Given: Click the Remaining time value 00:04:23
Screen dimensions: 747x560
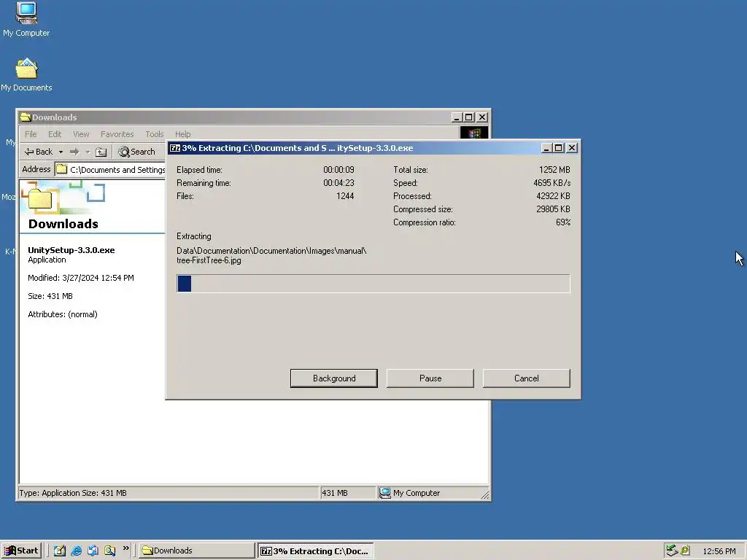Looking at the screenshot, I should pos(338,183).
